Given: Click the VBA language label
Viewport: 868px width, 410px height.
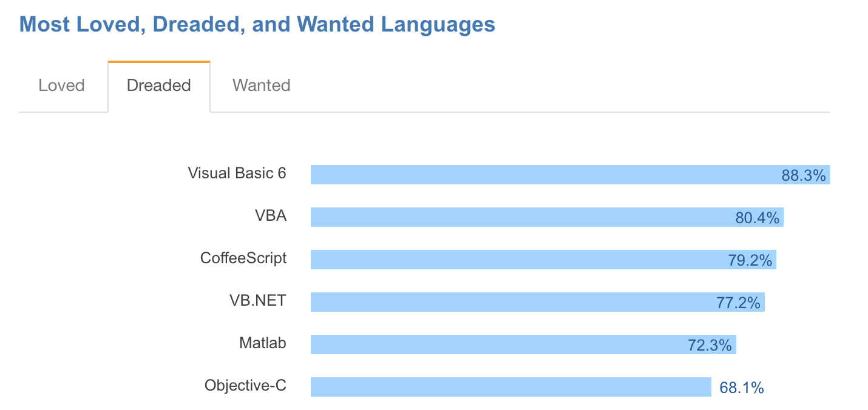Looking at the screenshot, I should tap(271, 216).
